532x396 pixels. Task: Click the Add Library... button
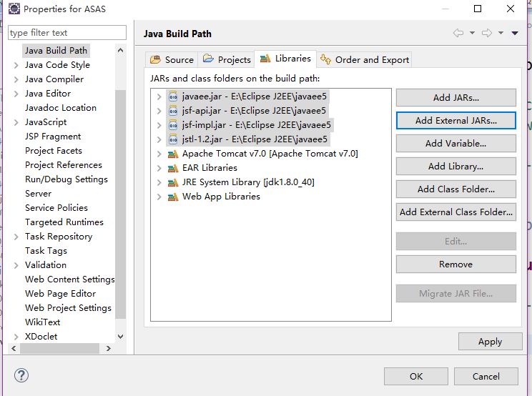click(456, 166)
